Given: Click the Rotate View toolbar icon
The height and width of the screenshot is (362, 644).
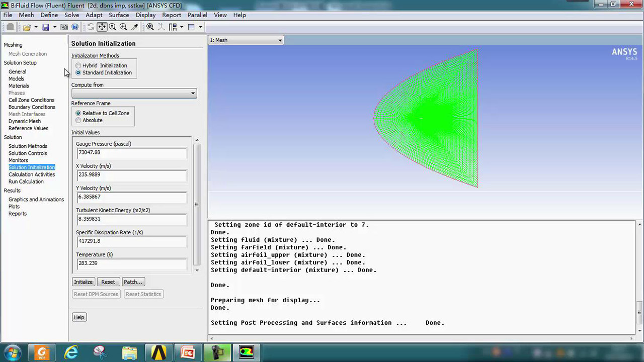Looking at the screenshot, I should tap(91, 27).
